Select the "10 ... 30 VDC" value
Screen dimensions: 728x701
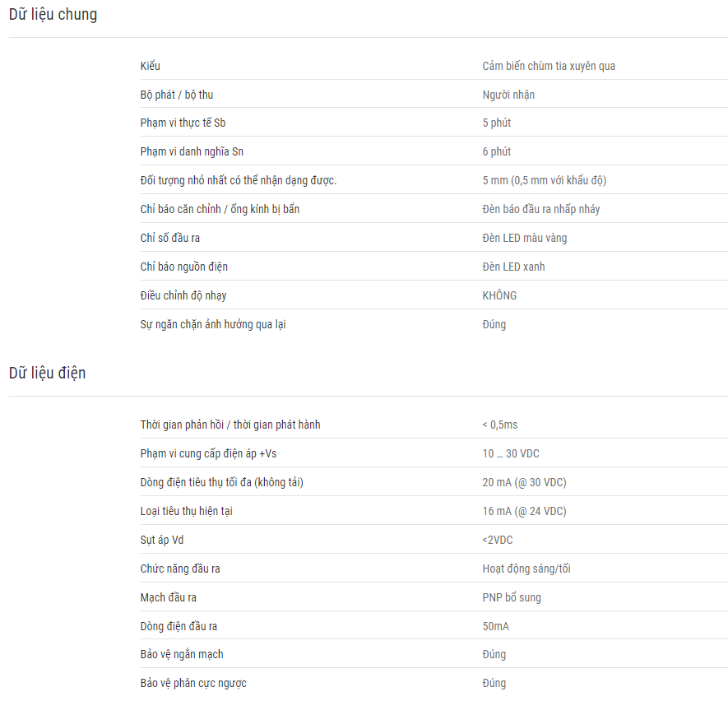(x=511, y=453)
